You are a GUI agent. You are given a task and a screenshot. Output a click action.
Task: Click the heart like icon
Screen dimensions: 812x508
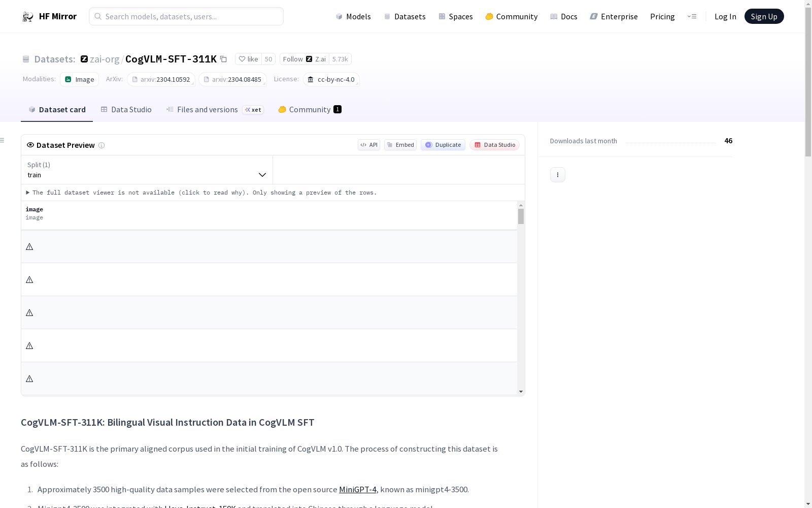242,59
